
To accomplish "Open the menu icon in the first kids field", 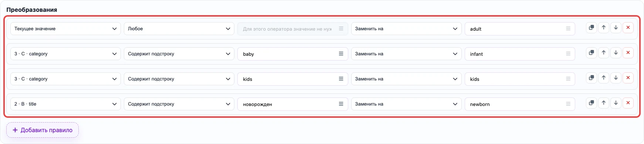I will (x=341, y=79).
